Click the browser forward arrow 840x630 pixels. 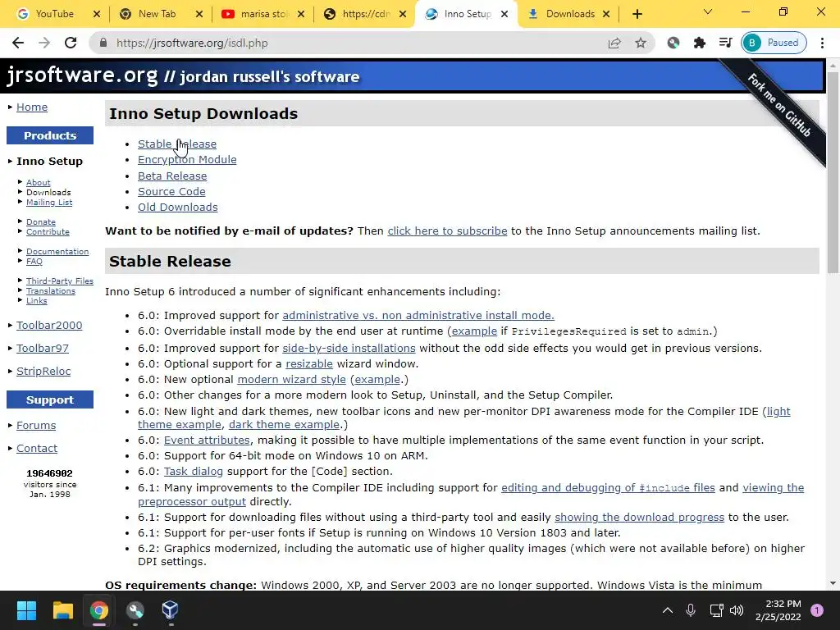pyautogui.click(x=44, y=43)
